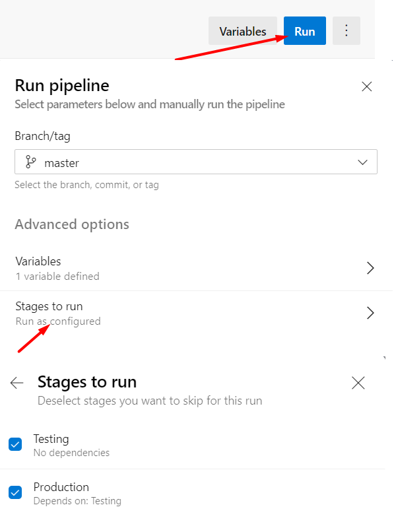Go back using the left arrow icon

pos(17,383)
